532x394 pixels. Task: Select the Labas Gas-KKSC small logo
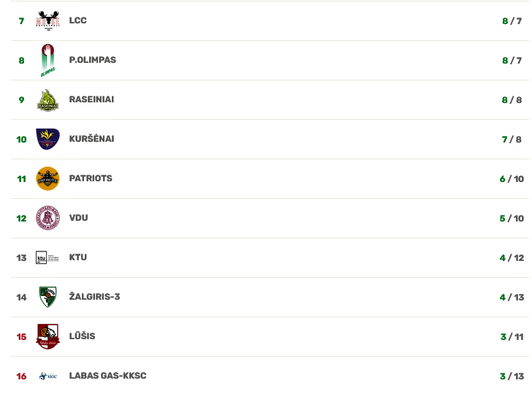pos(47,376)
